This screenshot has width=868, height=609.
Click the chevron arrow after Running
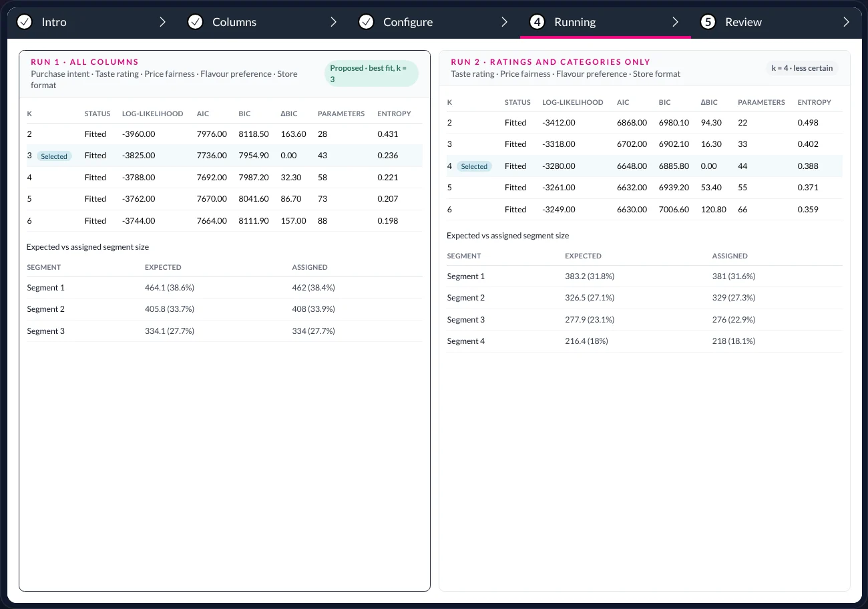point(676,22)
